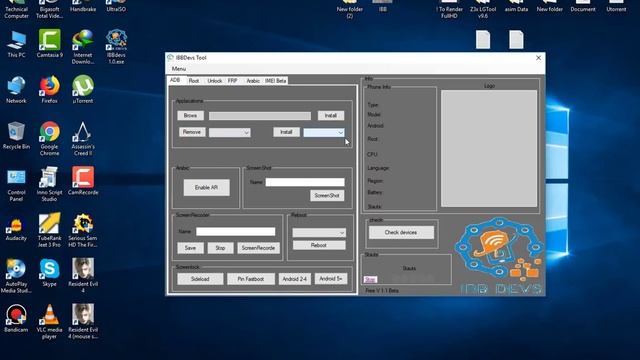Open VLC media player icon

tap(49, 322)
